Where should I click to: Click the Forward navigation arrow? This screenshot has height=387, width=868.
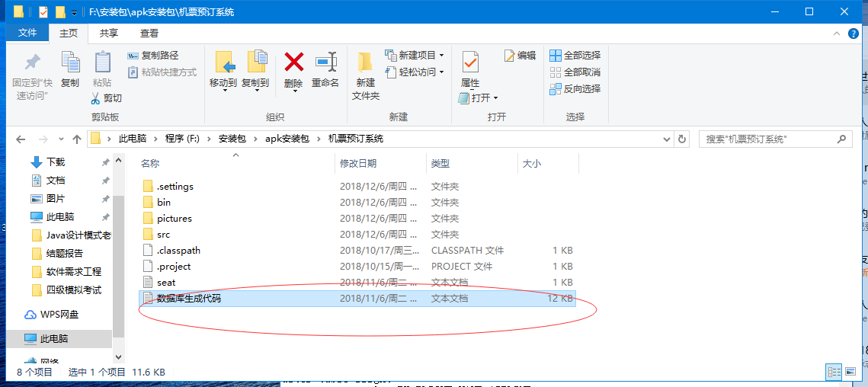(43, 139)
